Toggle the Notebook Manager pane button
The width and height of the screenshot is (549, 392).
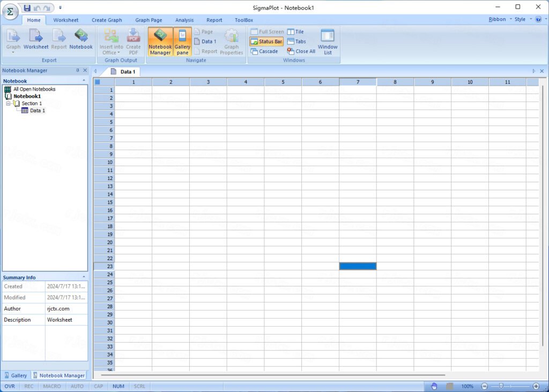(x=160, y=41)
